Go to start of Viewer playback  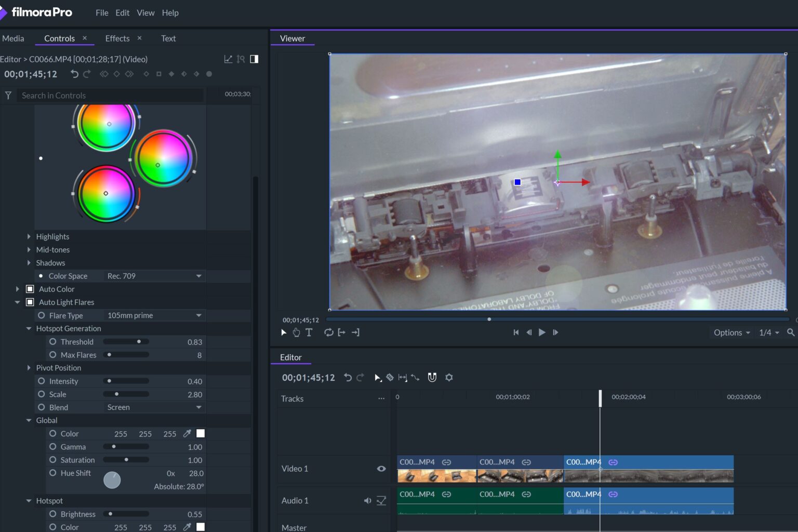pos(516,332)
